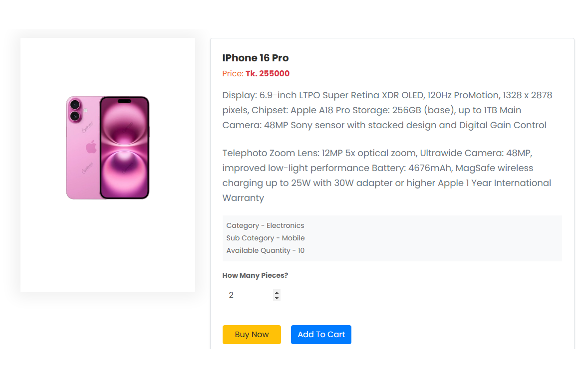Add the iPhone to cart
Viewport: 586px width, 392px height.
click(321, 335)
